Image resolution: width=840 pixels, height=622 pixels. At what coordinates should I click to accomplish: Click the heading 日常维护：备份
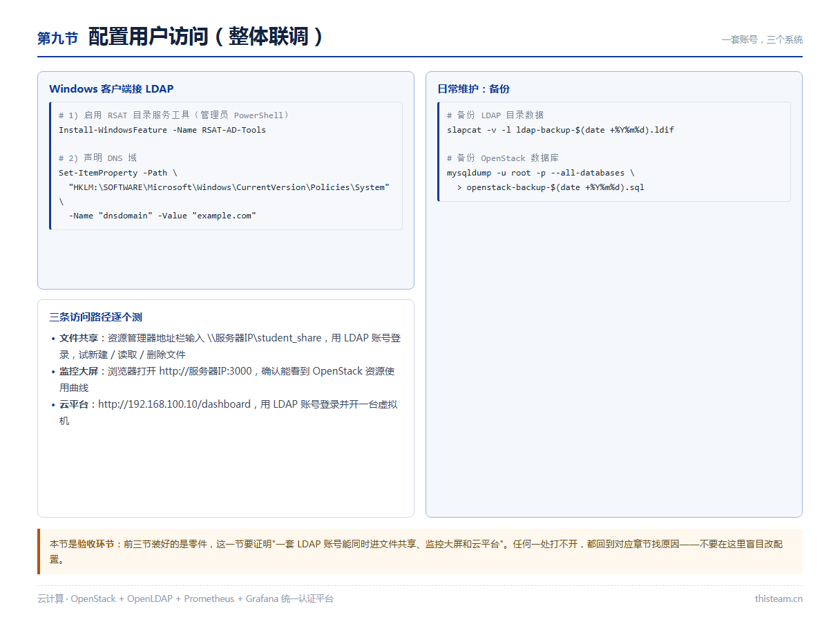pos(473,89)
